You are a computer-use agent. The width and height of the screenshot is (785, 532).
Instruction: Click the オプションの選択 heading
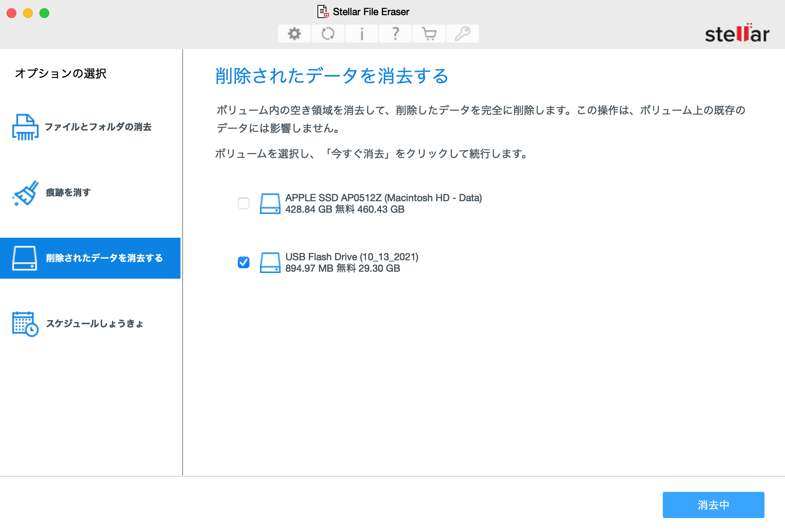click(x=61, y=73)
